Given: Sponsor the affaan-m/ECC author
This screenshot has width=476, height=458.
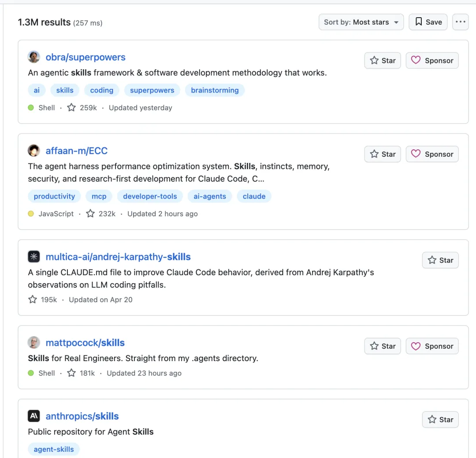Looking at the screenshot, I should (x=432, y=154).
